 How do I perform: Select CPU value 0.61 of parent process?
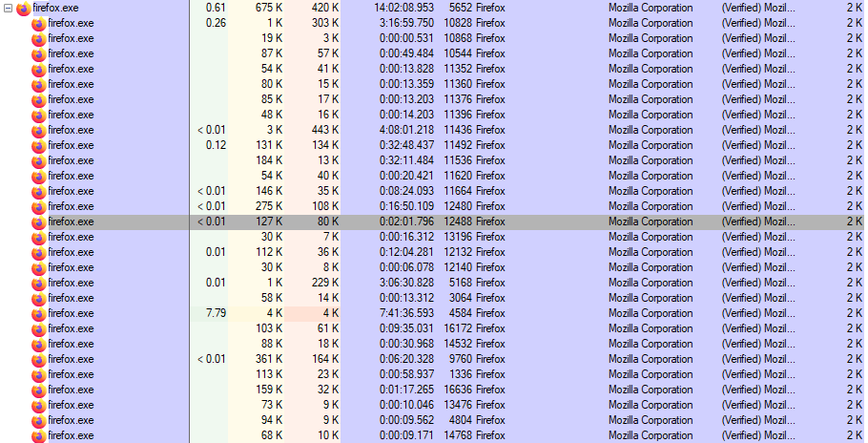click(x=216, y=8)
